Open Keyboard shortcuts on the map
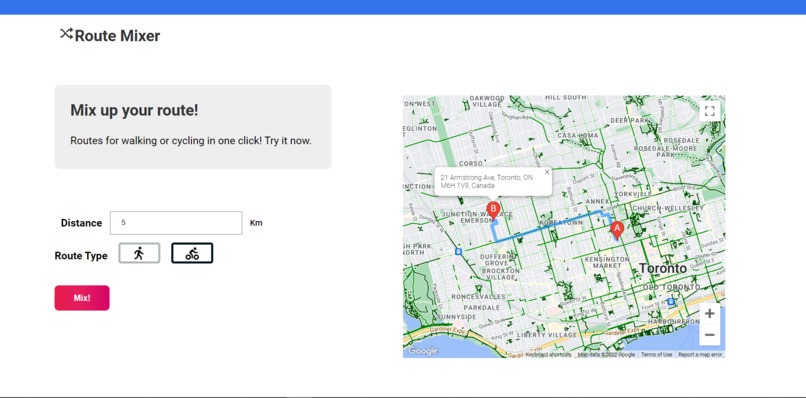The image size is (806, 398). tap(548, 354)
